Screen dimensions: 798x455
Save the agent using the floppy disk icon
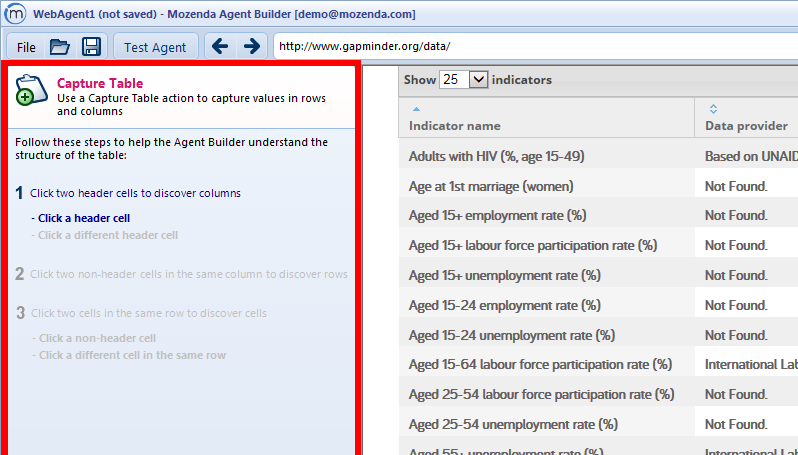91,47
